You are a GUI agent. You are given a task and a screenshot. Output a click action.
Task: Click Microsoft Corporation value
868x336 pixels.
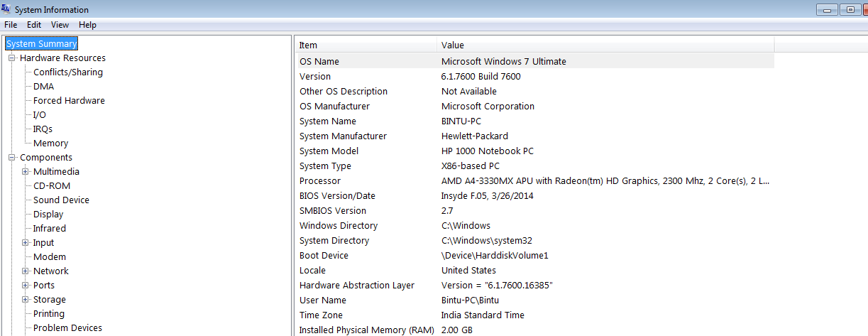click(x=488, y=107)
